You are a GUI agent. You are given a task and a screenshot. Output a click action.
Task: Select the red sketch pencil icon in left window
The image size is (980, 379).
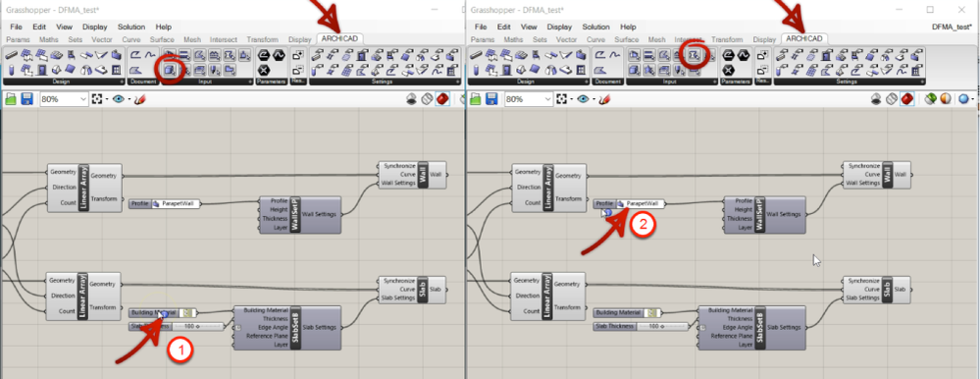tap(139, 99)
